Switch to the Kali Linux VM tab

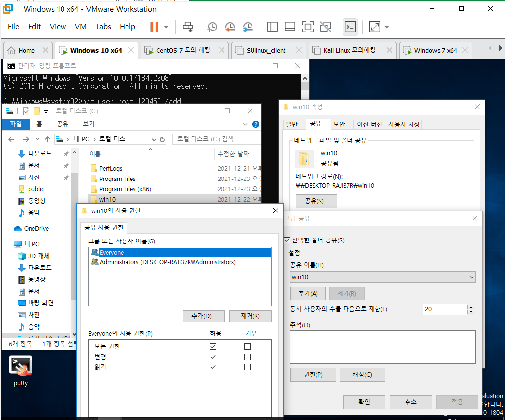pyautogui.click(x=349, y=50)
